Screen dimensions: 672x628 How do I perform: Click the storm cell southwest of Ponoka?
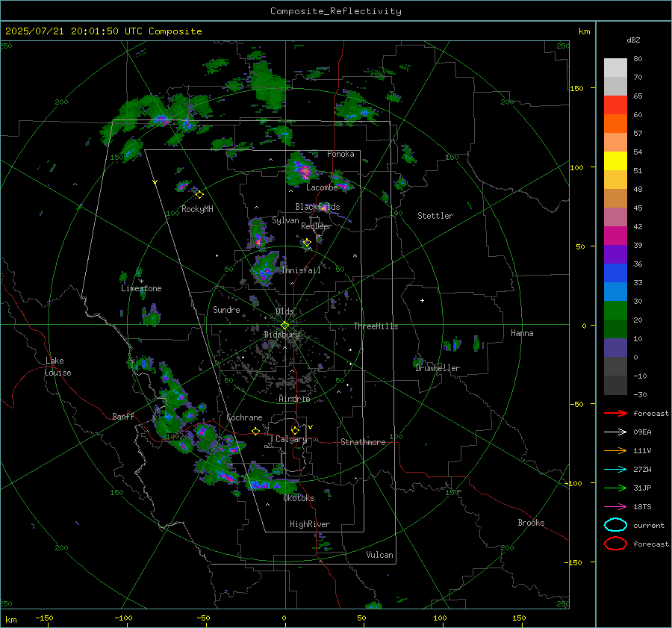tap(302, 170)
